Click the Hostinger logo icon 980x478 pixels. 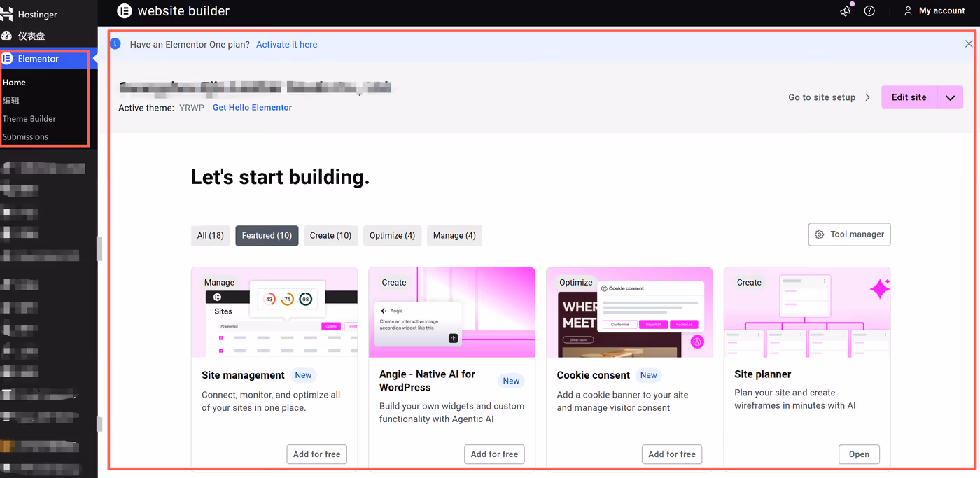(6, 14)
